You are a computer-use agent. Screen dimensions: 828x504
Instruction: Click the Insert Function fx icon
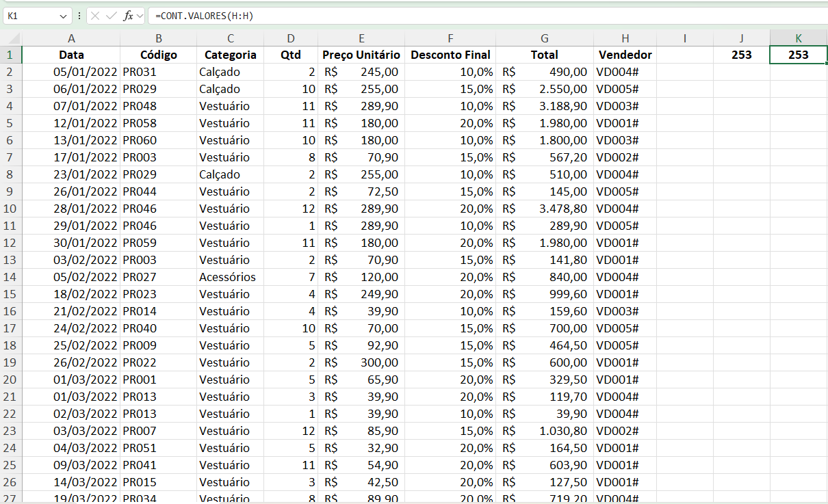click(x=128, y=16)
